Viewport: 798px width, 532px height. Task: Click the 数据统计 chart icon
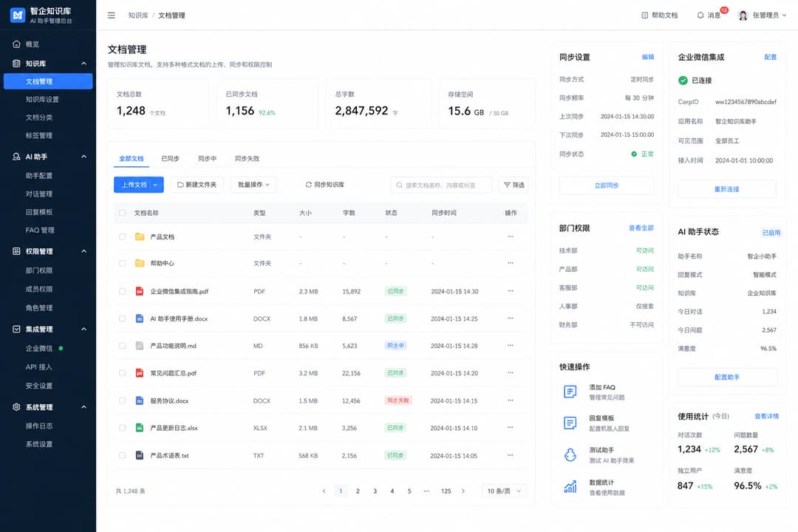tap(570, 487)
